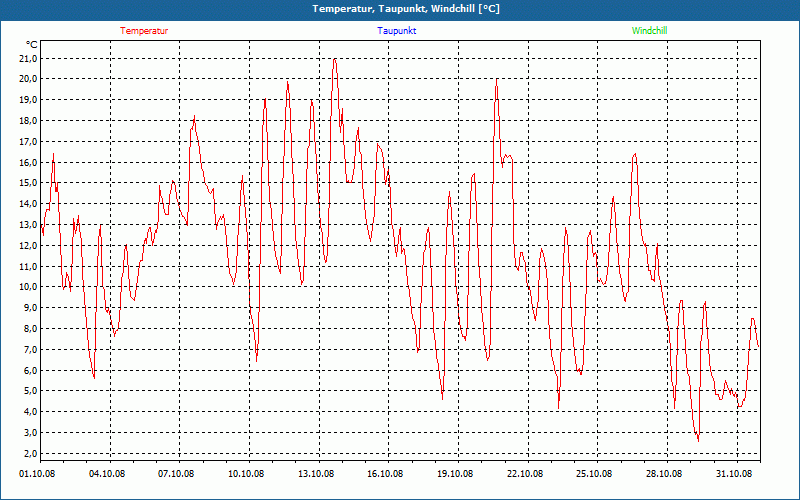The width and height of the screenshot is (800, 500).
Task: Click the 19.10.08 date label
Action: coord(455,473)
